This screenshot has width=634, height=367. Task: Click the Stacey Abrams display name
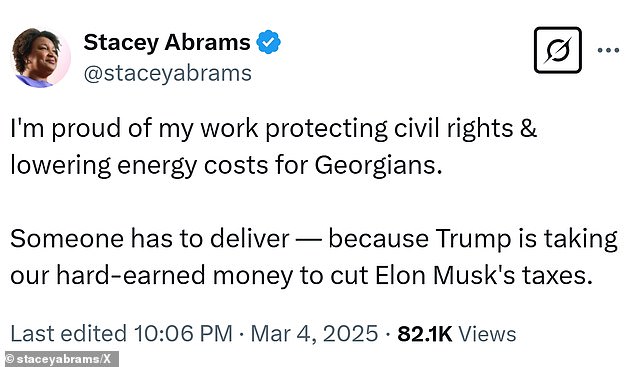pyautogui.click(x=167, y=42)
